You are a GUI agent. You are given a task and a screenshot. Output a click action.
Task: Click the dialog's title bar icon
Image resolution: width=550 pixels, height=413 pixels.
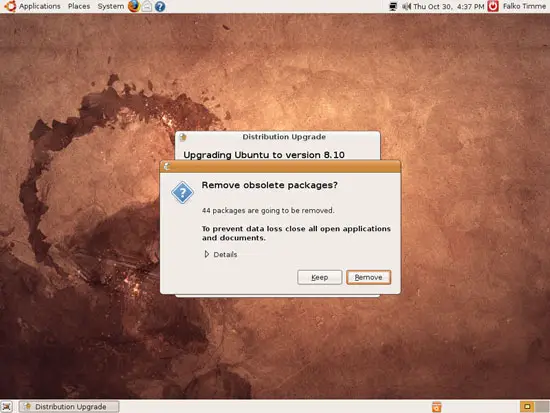click(x=167, y=166)
